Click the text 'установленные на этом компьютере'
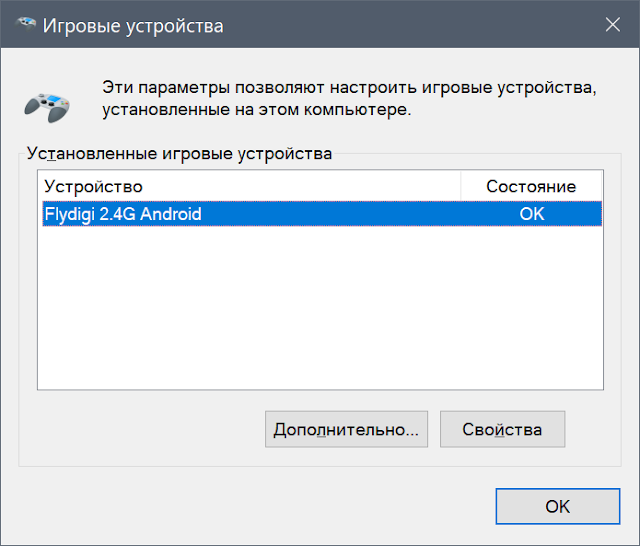Screen dimensions: 640x546 tap(255, 109)
